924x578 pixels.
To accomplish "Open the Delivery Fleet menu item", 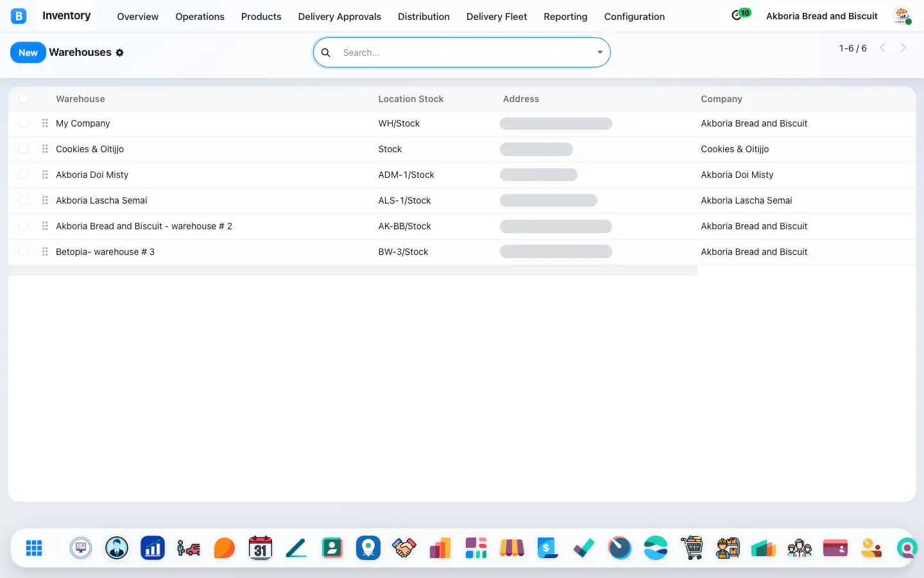I will 497,17.
